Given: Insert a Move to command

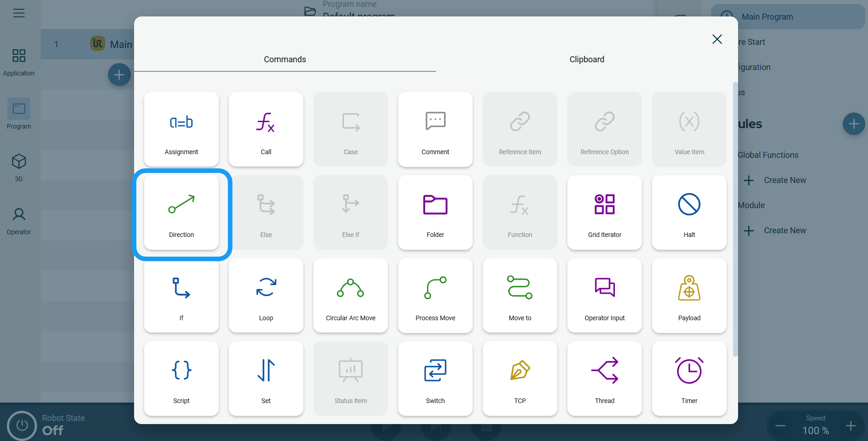Looking at the screenshot, I should pos(520,296).
